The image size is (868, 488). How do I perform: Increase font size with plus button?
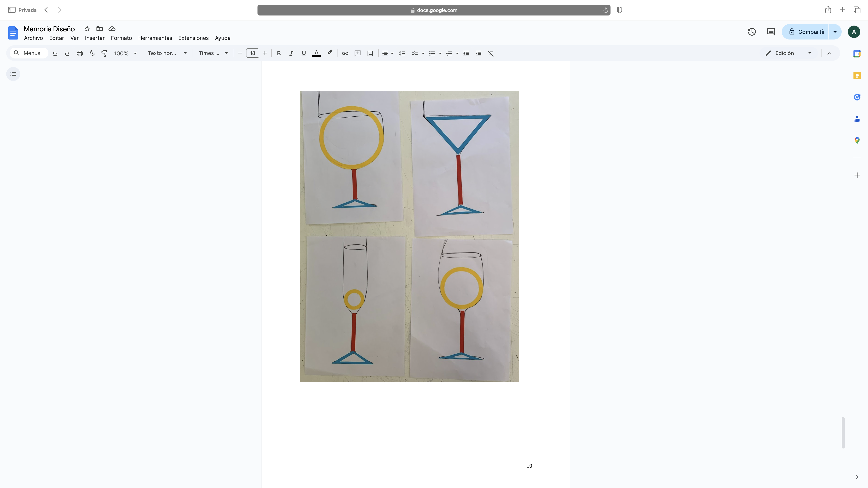pyautogui.click(x=265, y=53)
